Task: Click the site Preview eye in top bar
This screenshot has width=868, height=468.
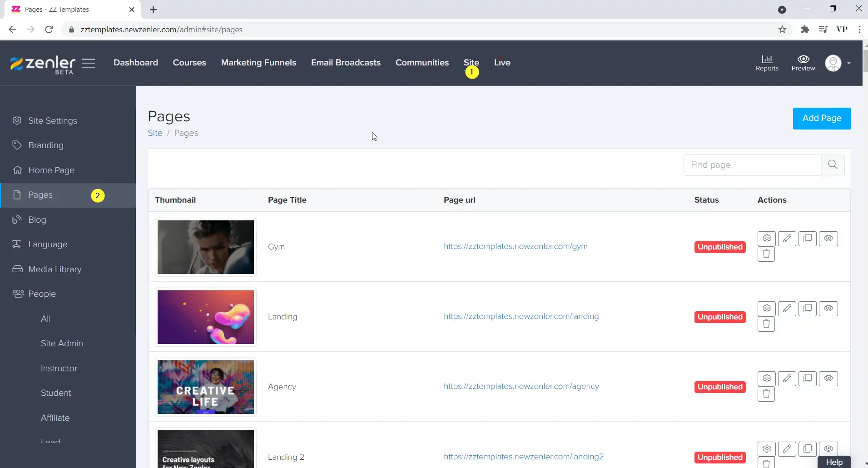Action: (803, 63)
